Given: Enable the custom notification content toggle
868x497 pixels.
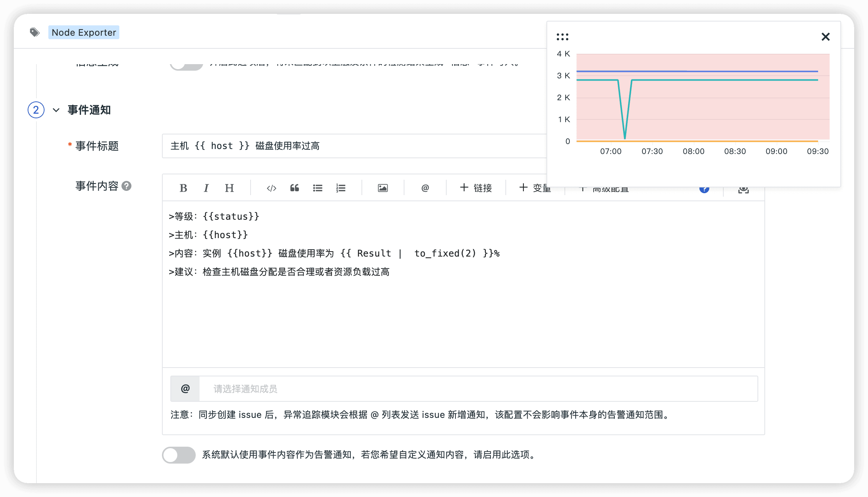Looking at the screenshot, I should (179, 455).
